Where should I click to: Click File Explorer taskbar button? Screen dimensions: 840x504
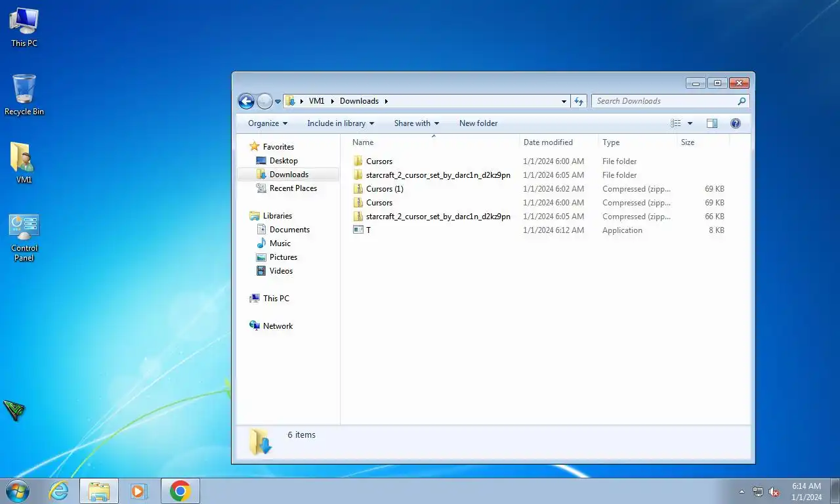pyautogui.click(x=99, y=491)
